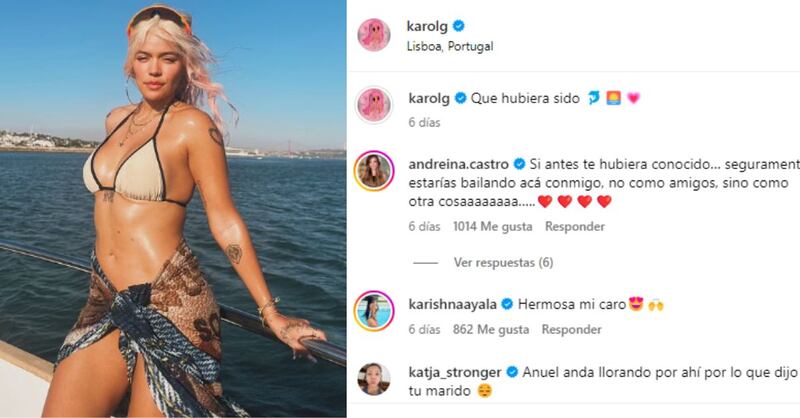
Task: Click verified badge next to karolg header username
Action: pyautogui.click(x=458, y=26)
